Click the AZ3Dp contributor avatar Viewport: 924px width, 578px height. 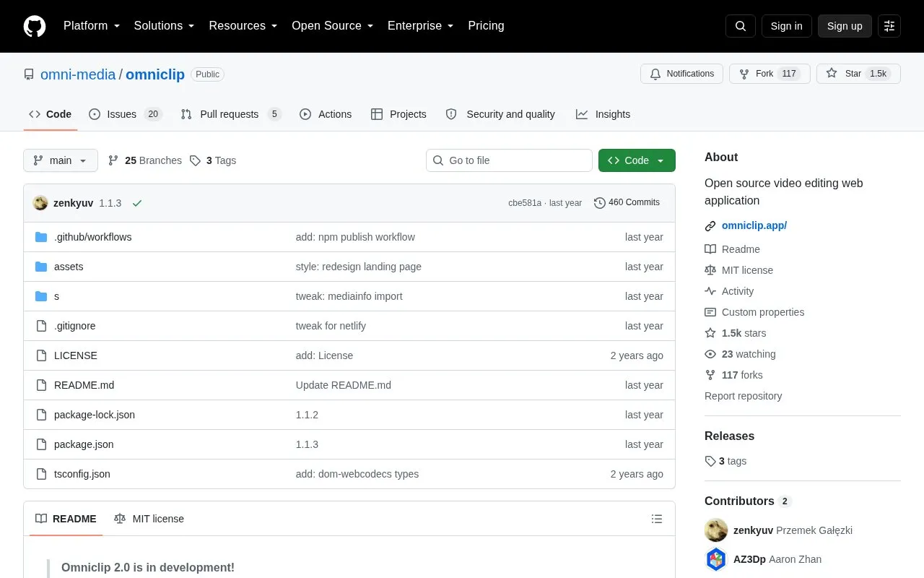pos(716,559)
